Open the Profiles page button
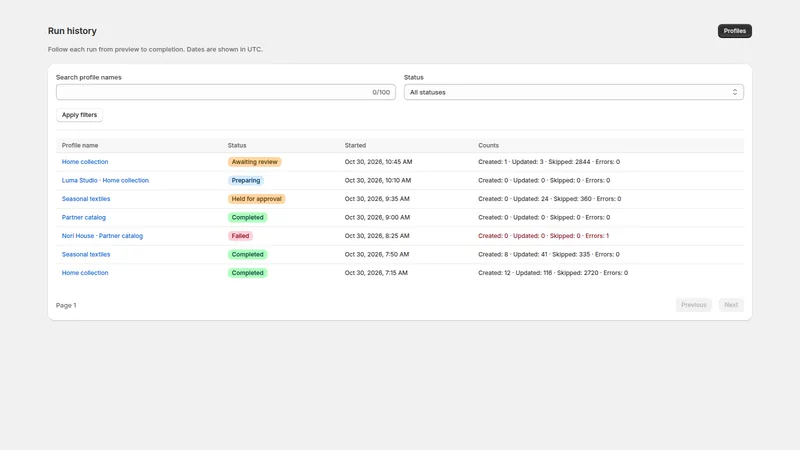800x450 pixels. tap(734, 31)
